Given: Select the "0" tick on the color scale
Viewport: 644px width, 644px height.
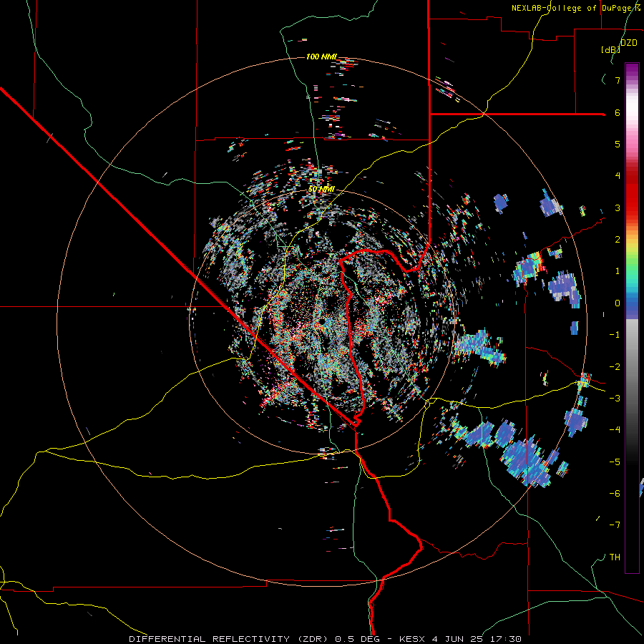Looking at the screenshot, I should tap(618, 303).
